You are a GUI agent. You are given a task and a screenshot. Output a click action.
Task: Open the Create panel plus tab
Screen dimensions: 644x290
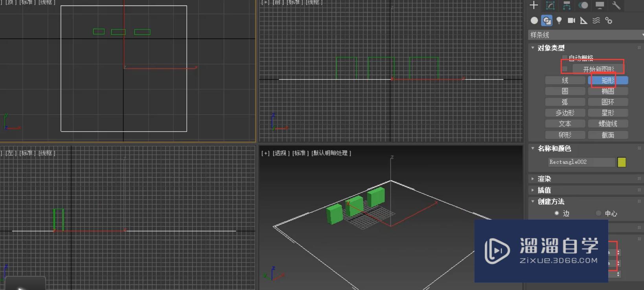534,5
